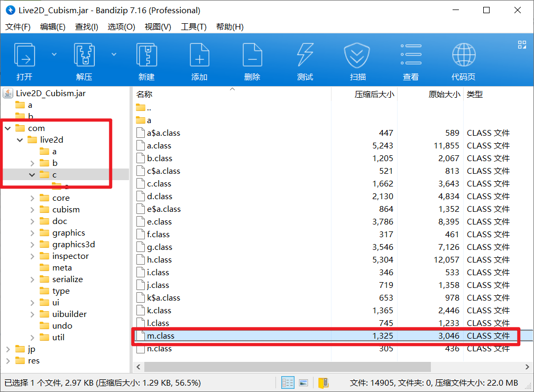This screenshot has height=392, width=534.
Task: Click horizontal scrollbar left arrow
Action: (139, 367)
